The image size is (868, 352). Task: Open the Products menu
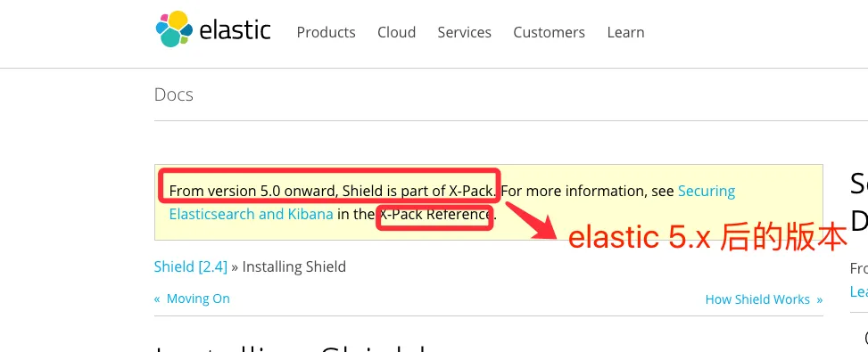point(326,33)
